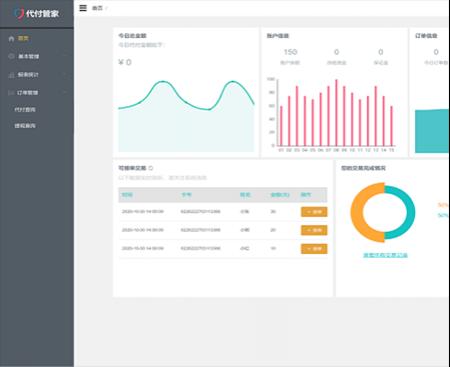The width and height of the screenshot is (450, 367).
Task: Click the teal segment of the donut chart
Action: pyautogui.click(x=410, y=212)
